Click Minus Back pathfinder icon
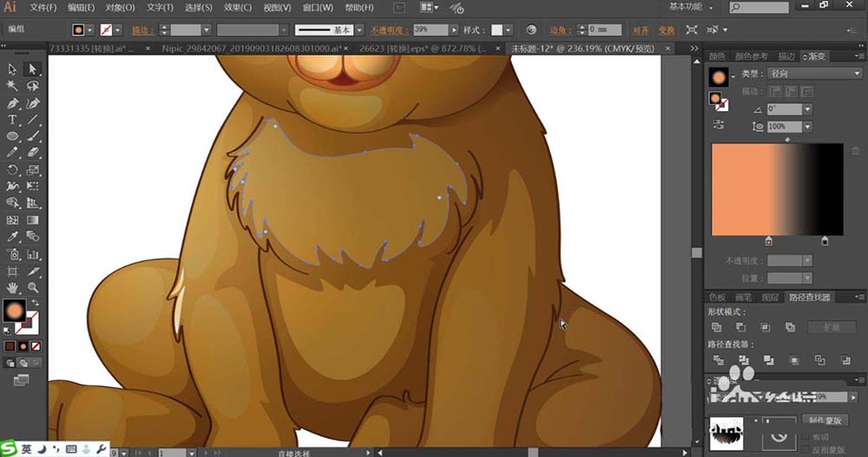Image resolution: width=868 pixels, height=457 pixels. click(845, 360)
